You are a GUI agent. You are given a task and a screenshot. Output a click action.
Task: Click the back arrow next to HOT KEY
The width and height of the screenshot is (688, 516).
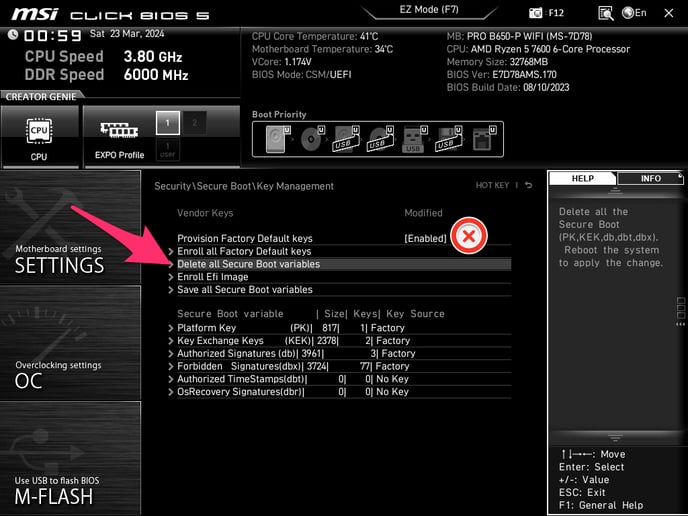tap(529, 185)
